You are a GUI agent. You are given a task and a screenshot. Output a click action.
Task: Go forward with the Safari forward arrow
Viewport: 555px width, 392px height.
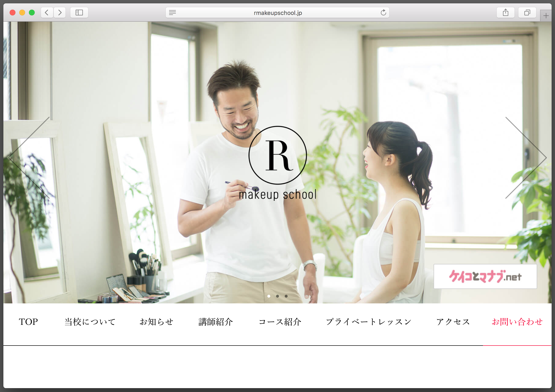[x=60, y=13]
